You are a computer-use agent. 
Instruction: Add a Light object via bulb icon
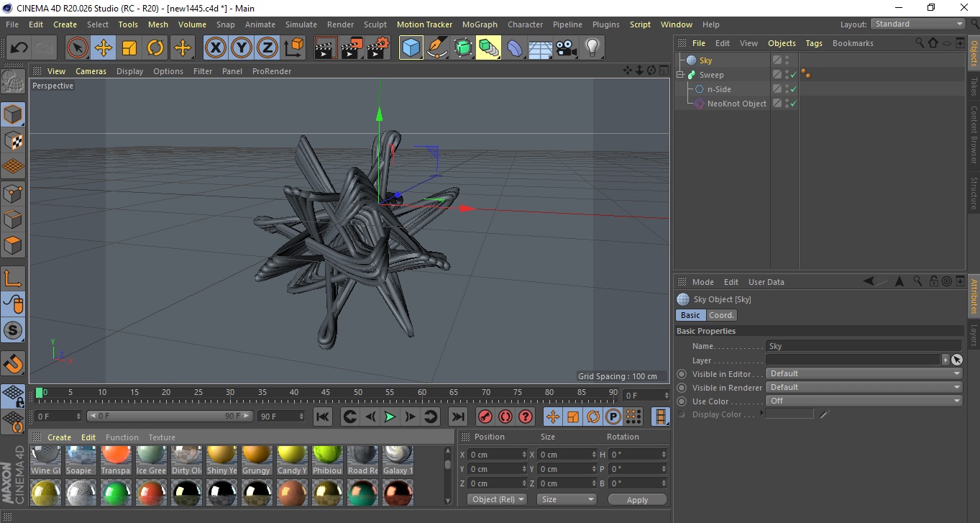tap(592, 48)
